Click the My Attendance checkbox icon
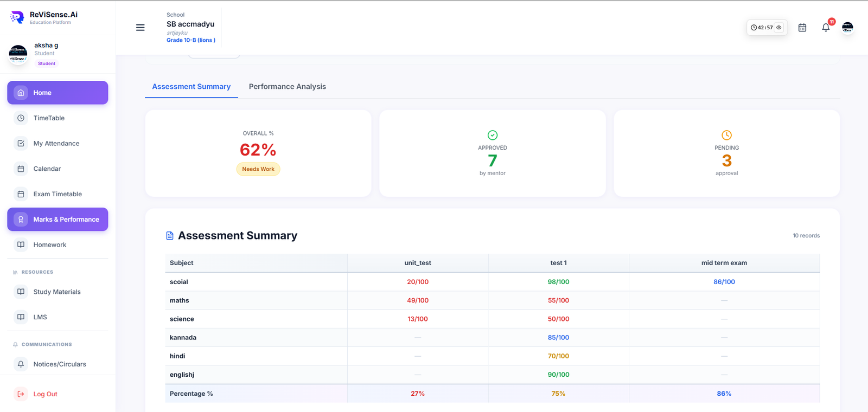Screen dimensions: 868x412 [21, 144]
